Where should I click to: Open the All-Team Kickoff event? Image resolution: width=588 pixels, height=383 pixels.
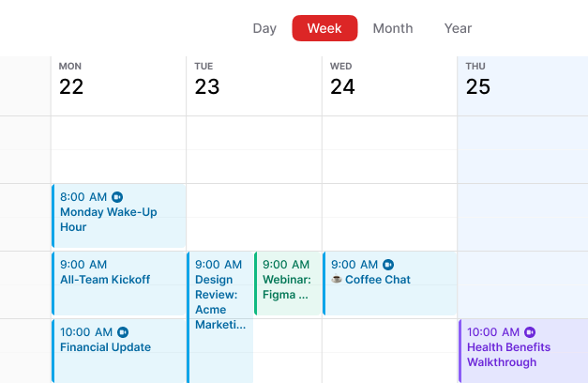coord(105,280)
